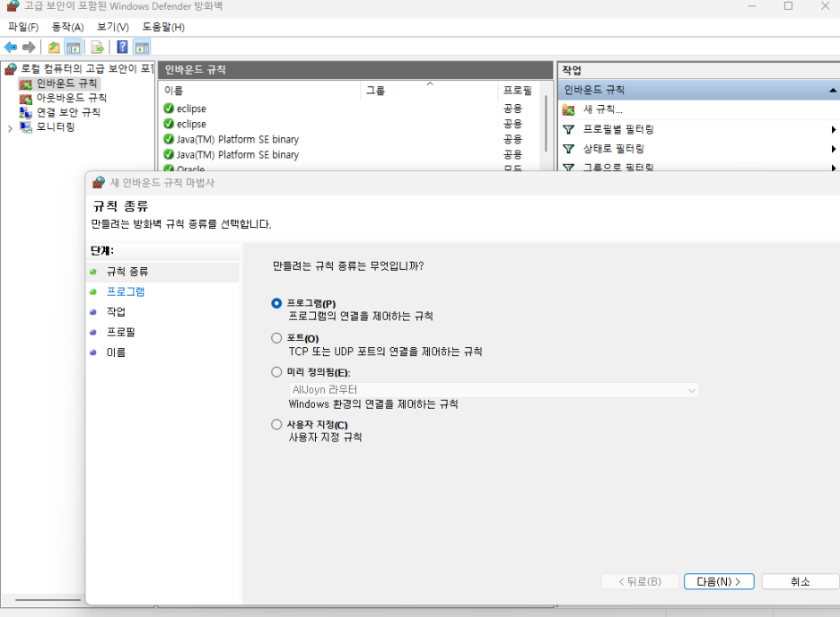This screenshot has height=617, width=840.
Task: Open the 동작(A) menu
Action: (67, 27)
